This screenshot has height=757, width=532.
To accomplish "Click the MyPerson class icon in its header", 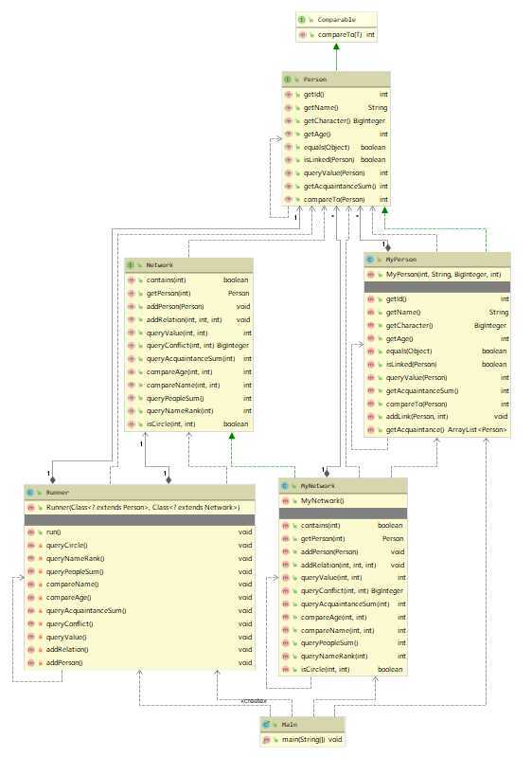I will click(x=370, y=260).
